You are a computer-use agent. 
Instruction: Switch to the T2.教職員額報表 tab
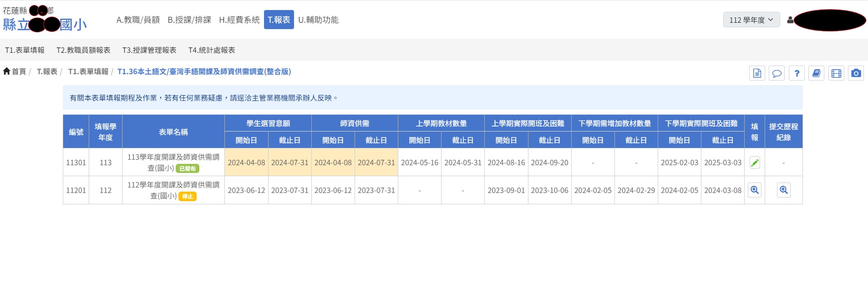pyautogui.click(x=83, y=50)
